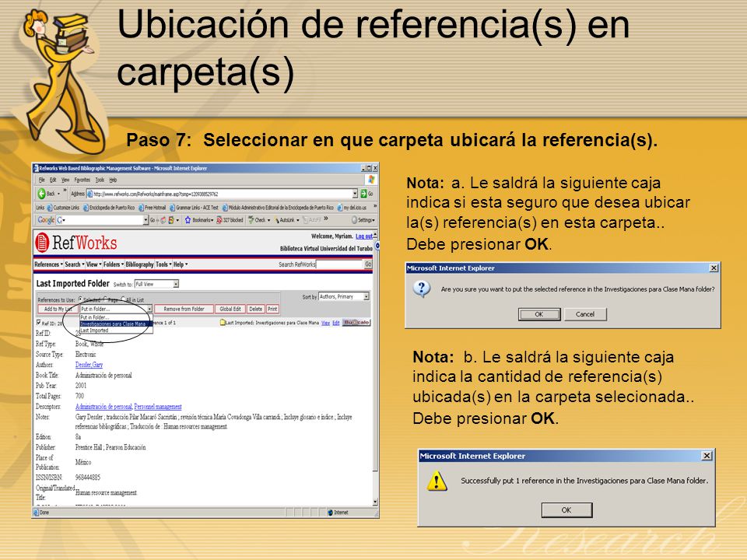Click the Global Edit button
This screenshot has height=560, width=747.
(x=230, y=309)
